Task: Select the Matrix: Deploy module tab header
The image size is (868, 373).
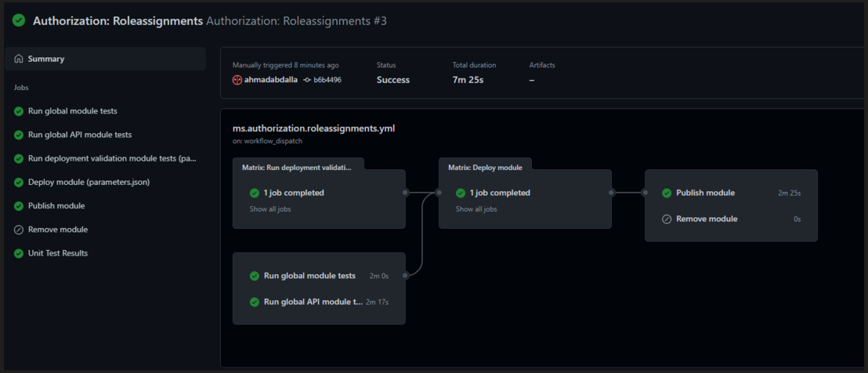Action: pyautogui.click(x=484, y=167)
